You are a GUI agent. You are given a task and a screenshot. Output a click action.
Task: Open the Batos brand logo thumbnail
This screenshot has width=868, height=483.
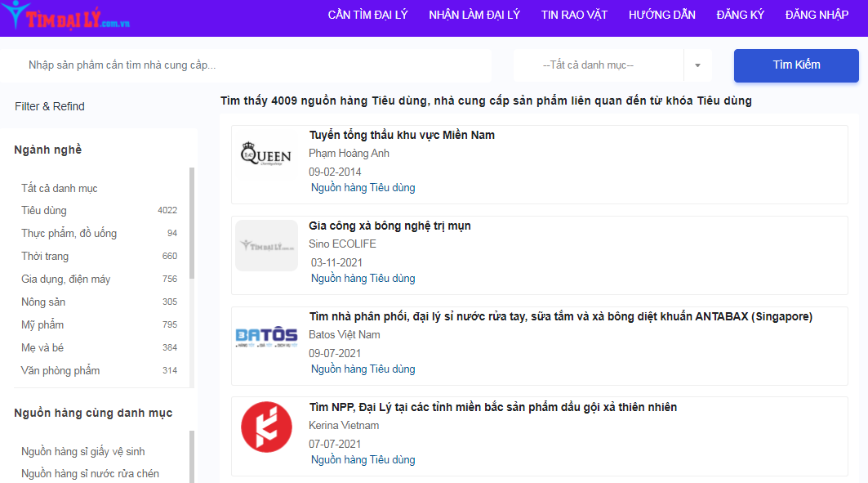pyautogui.click(x=267, y=337)
